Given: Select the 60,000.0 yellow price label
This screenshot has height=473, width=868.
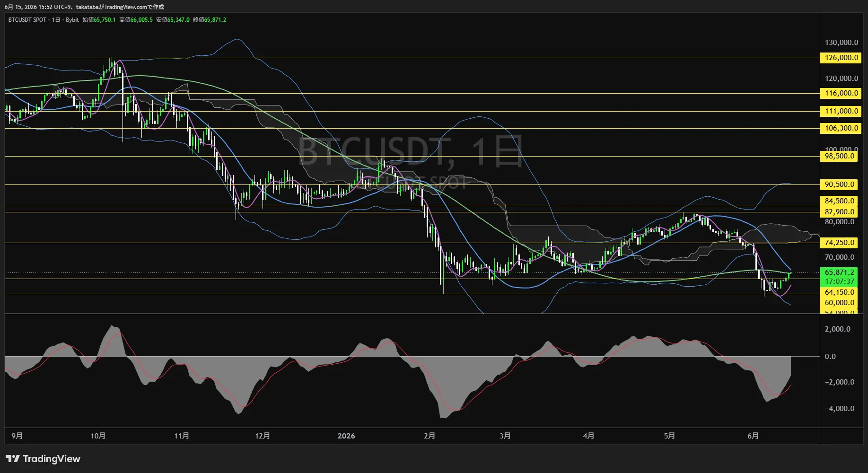Looking at the screenshot, I should tap(840, 303).
